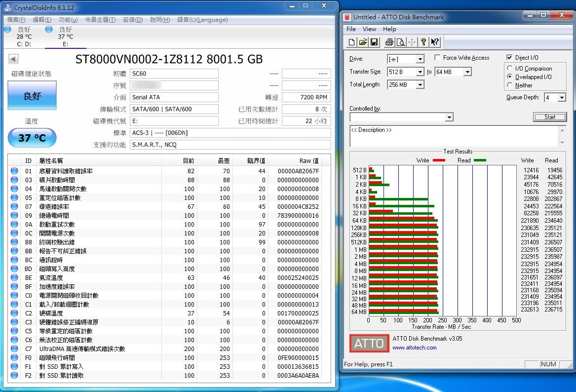Click the Open file icon in ATTO toolbar
This screenshot has width=576, height=392.
[x=363, y=42]
